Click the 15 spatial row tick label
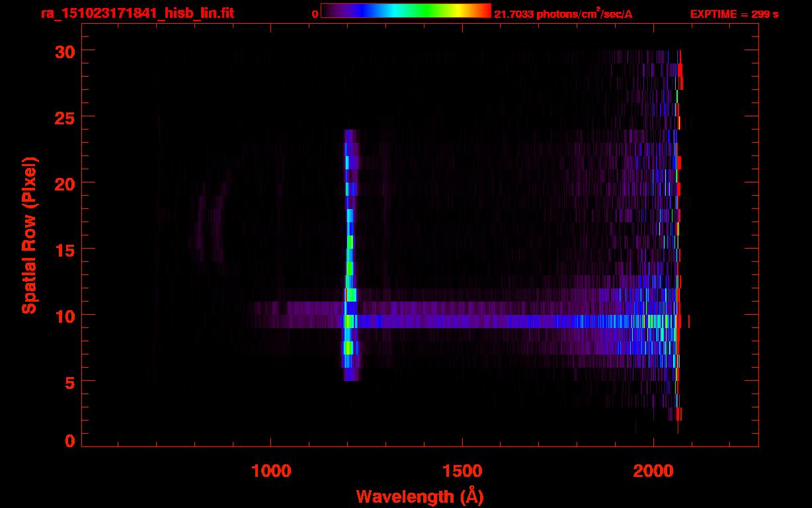 [65, 249]
